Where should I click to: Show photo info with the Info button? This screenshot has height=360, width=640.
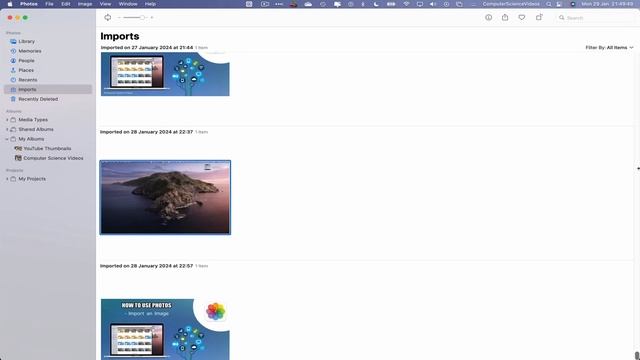(488, 18)
